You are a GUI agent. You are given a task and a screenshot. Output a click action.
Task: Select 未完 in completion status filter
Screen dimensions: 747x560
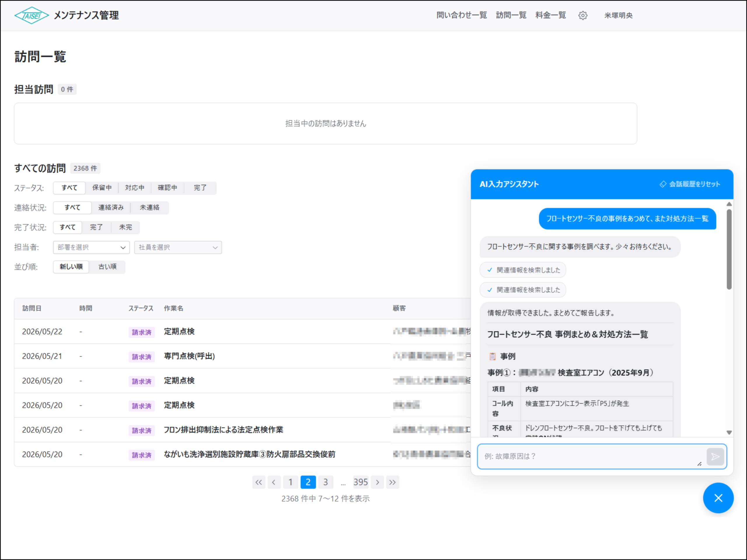point(125,227)
